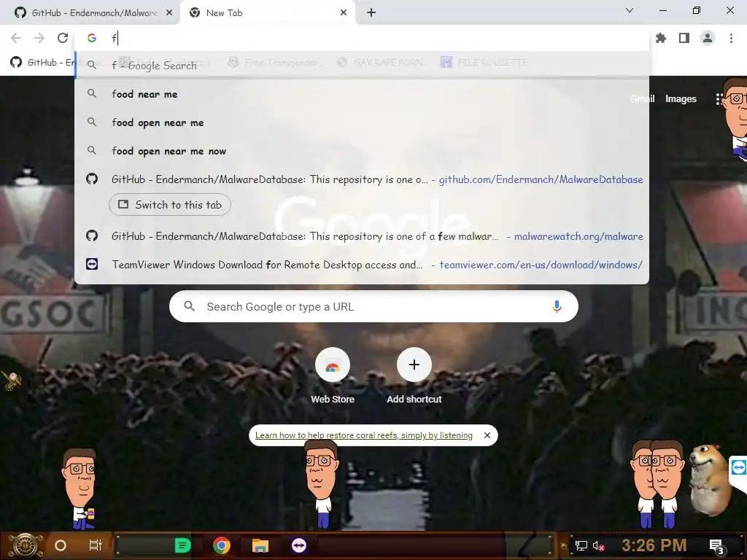Open the steampunk Start button

point(26,545)
